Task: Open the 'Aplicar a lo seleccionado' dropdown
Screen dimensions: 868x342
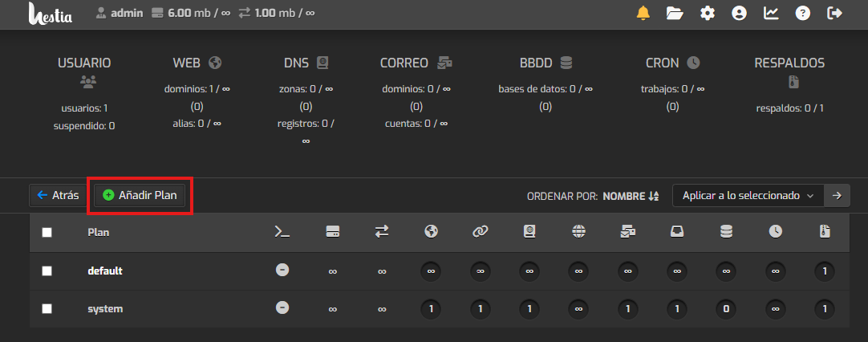Action: (748, 195)
